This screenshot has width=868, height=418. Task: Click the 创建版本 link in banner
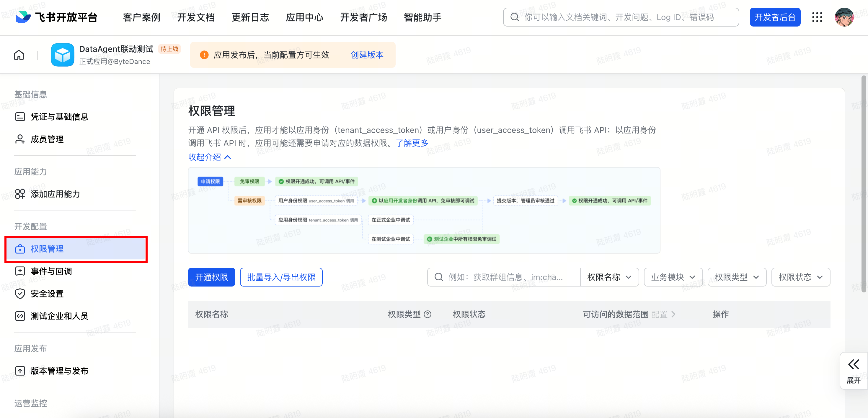367,55
